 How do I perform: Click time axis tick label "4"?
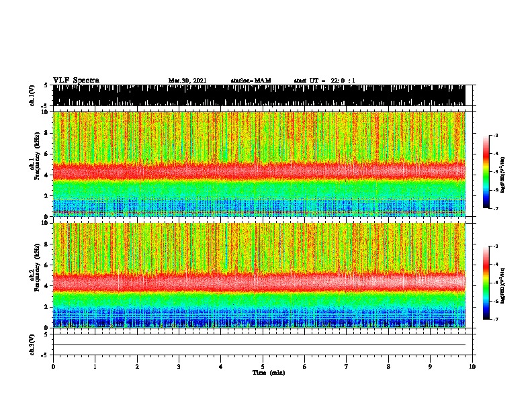click(x=220, y=367)
